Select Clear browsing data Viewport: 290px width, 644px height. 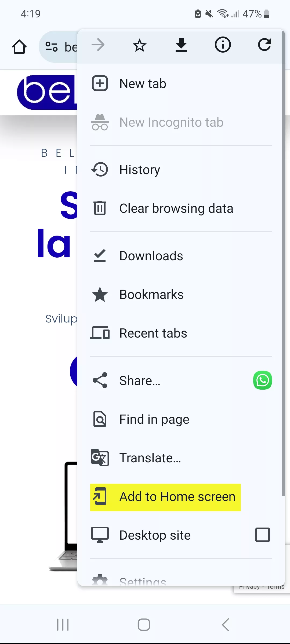(x=181, y=208)
